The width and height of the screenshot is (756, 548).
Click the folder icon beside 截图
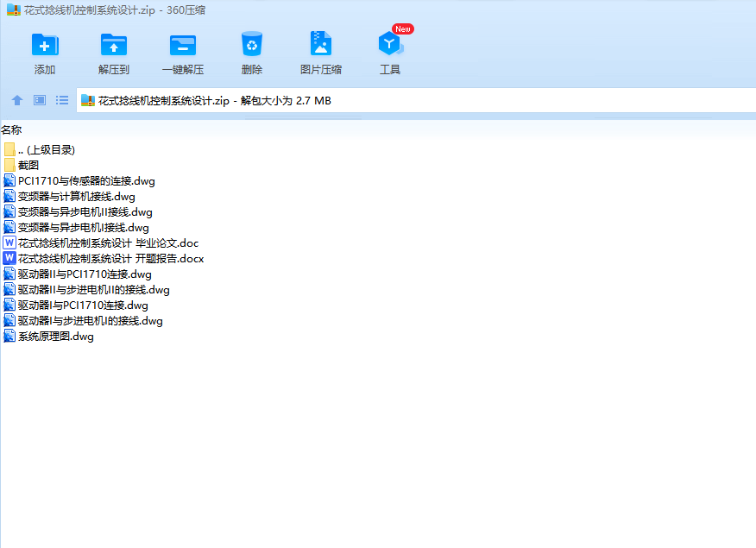(9, 166)
